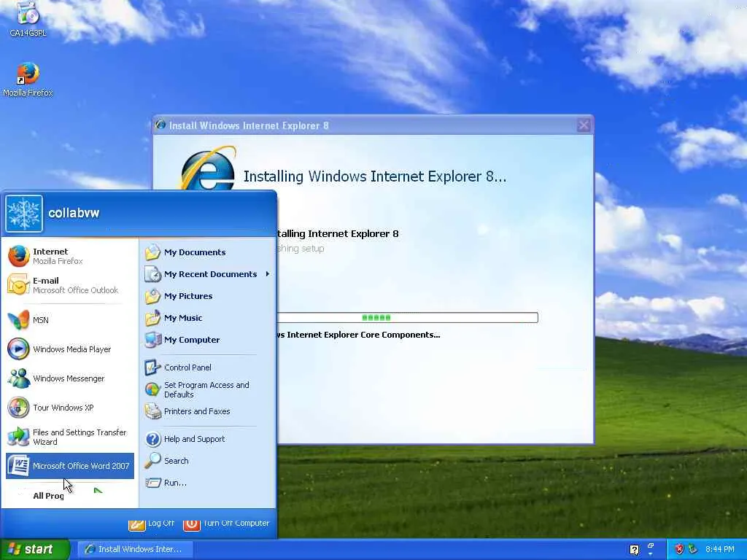This screenshot has height=560, width=747.
Task: Open Microsoft Office Word 2007
Action: tap(69, 466)
